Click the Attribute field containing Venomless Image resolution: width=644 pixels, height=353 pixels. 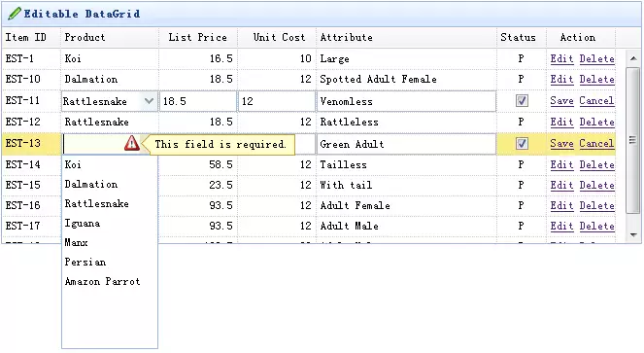(x=406, y=101)
